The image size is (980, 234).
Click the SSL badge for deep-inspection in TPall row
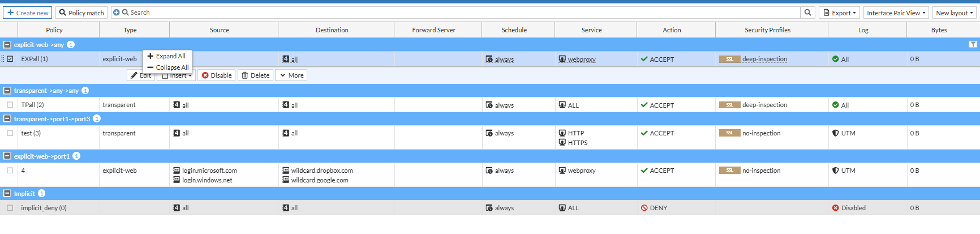(x=729, y=105)
